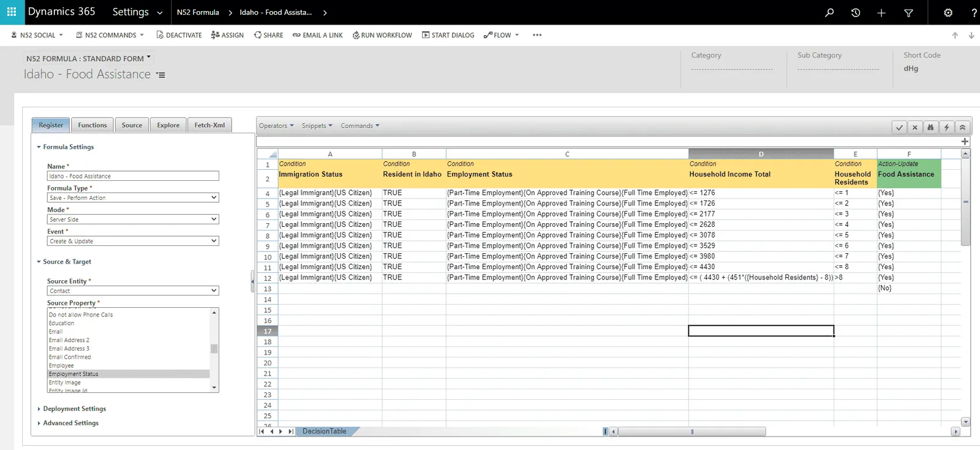This screenshot has height=450, width=980.
Task: Go to the previous record with up arrow
Action: coord(955,36)
